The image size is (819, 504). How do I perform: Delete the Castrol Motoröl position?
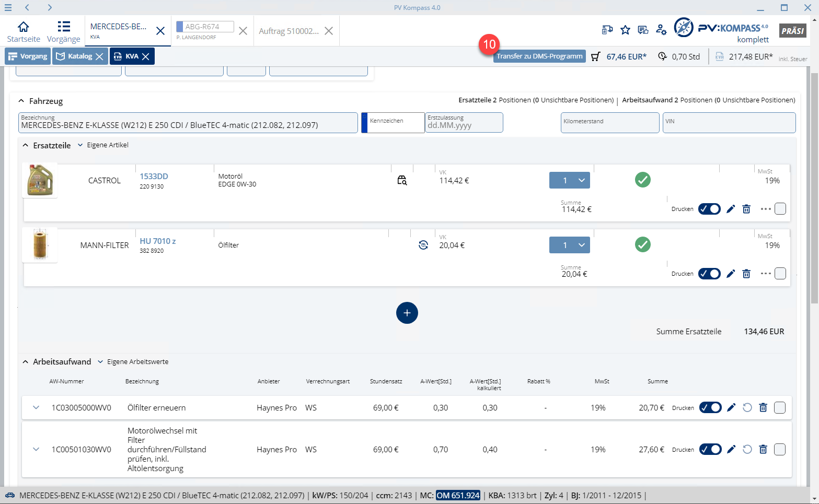tap(746, 209)
